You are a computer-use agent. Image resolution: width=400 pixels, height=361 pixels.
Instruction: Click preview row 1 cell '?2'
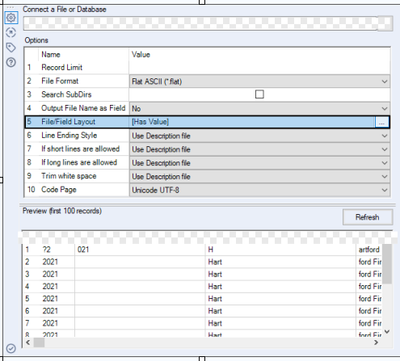click(x=58, y=250)
